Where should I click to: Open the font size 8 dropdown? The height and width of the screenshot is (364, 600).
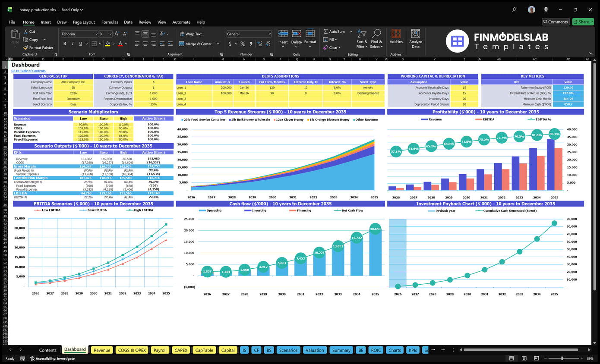tap(111, 34)
